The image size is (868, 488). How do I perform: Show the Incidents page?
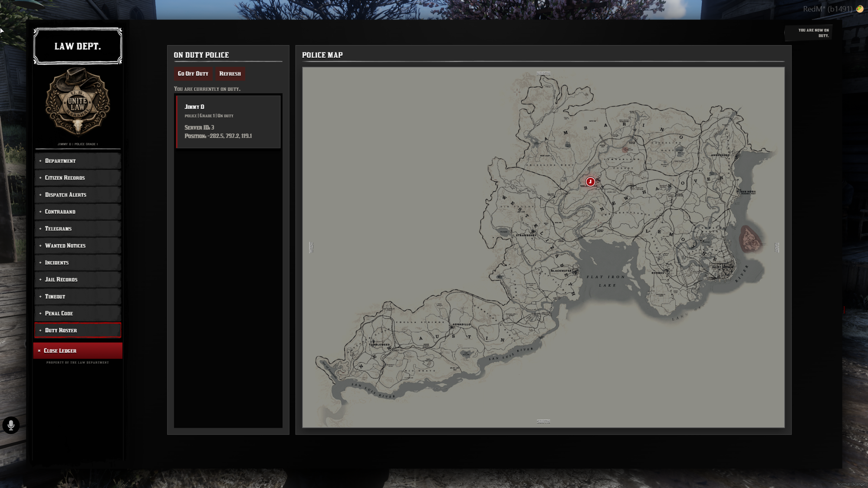click(x=78, y=262)
